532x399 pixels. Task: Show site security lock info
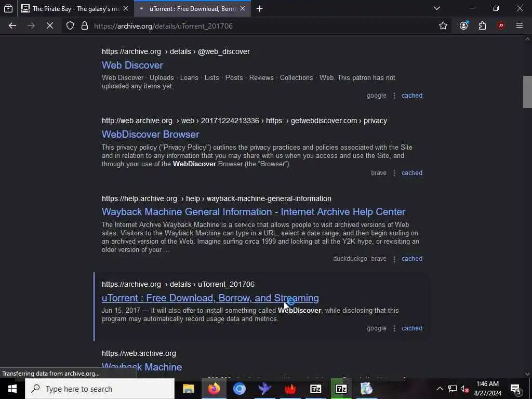(x=85, y=26)
